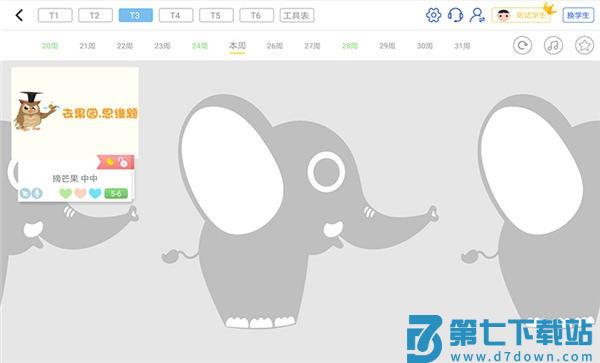Image resolution: width=600 pixels, height=363 pixels.
Task: Click the blue heart on the card
Action: point(95,193)
